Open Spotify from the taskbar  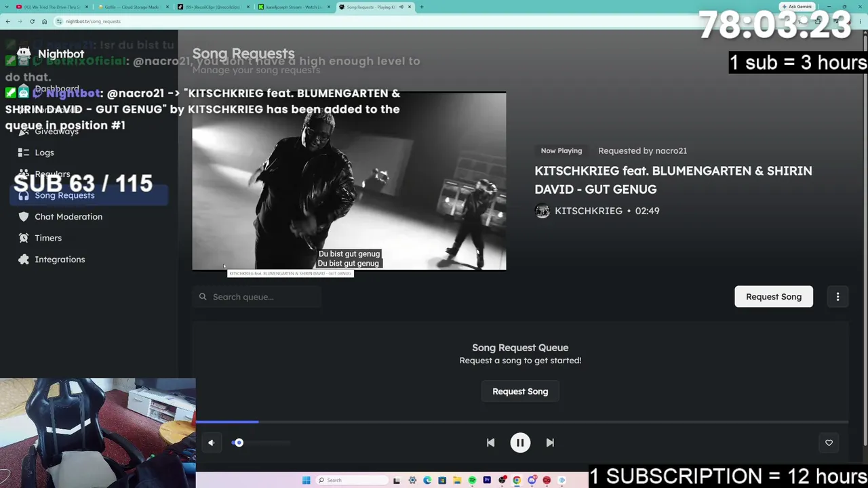click(x=472, y=481)
